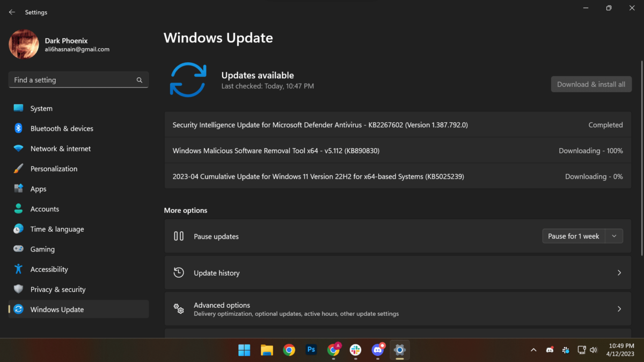Click the Update history label
The height and width of the screenshot is (362, 644).
[x=216, y=273]
